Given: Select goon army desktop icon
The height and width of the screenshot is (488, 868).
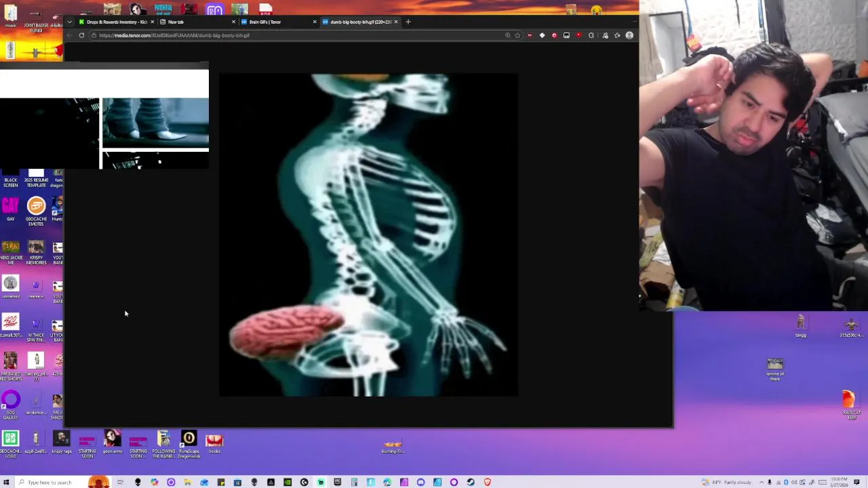Looking at the screenshot, I should tap(113, 443).
